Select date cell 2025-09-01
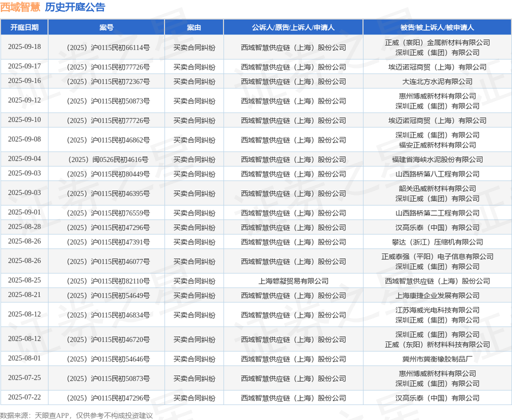 (24, 212)
